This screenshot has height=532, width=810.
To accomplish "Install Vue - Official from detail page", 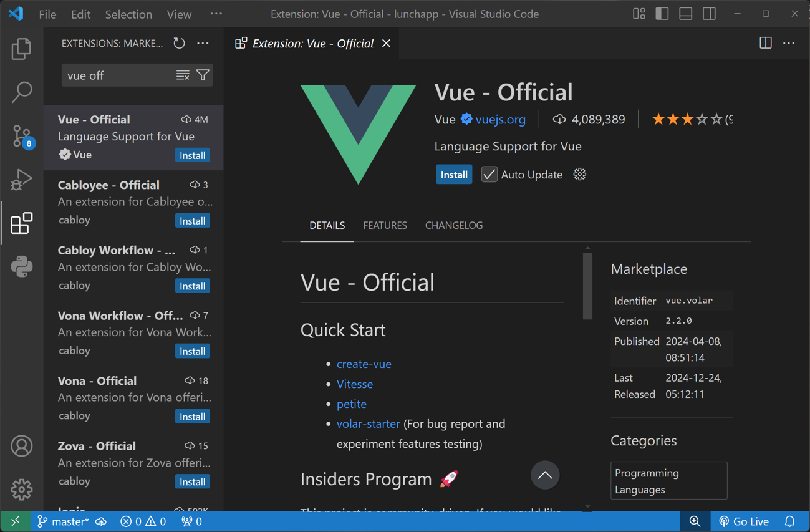I will pyautogui.click(x=454, y=175).
